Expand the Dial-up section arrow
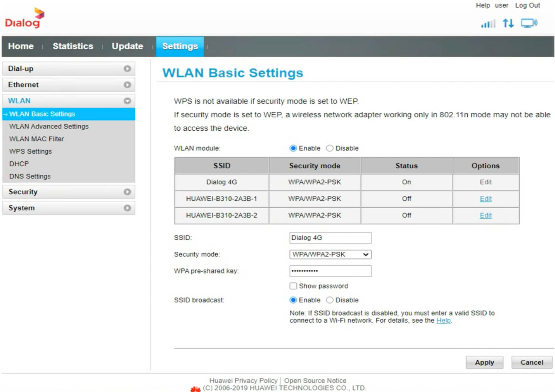Viewport: 555px width, 392px height. point(127,69)
